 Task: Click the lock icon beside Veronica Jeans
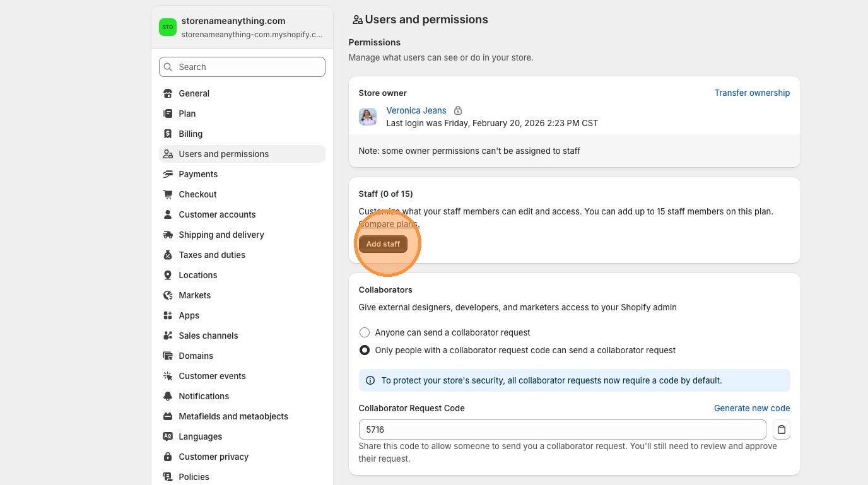[458, 110]
